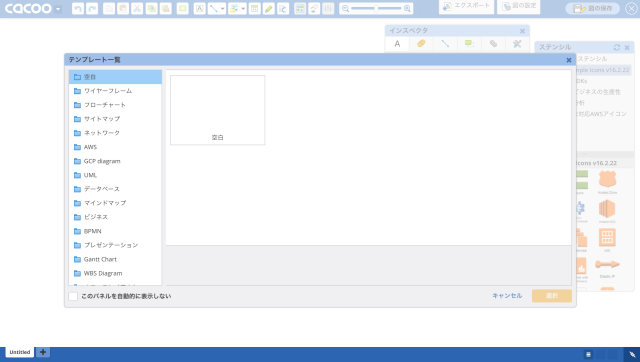
Task: Select the UML template category
Action: tap(116, 175)
